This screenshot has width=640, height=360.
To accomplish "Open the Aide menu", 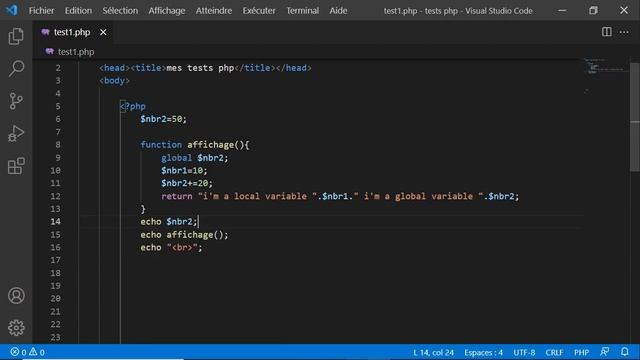I will [x=338, y=10].
